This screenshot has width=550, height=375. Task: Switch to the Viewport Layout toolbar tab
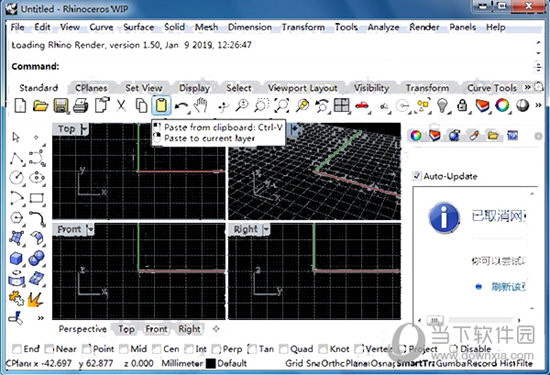[x=302, y=88]
